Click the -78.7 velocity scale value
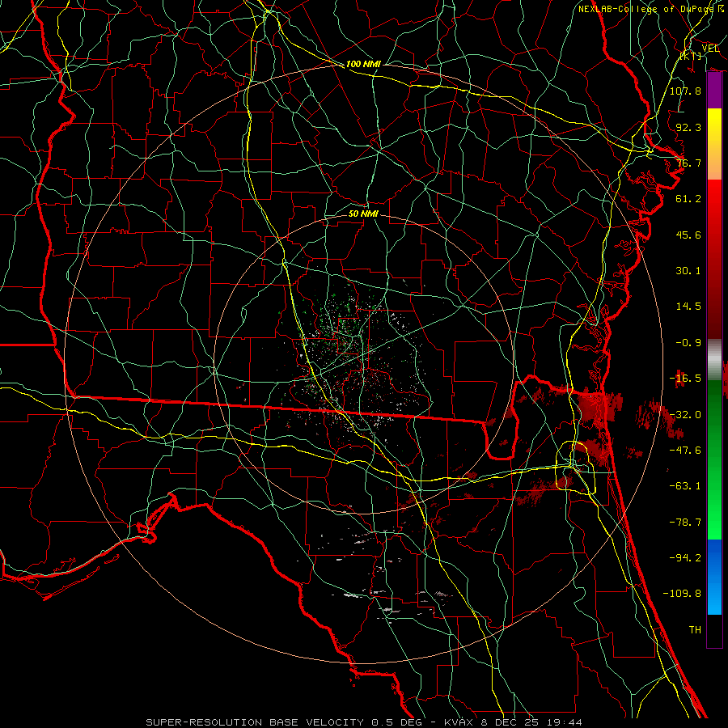Screen dimensions: 728x728 click(685, 523)
